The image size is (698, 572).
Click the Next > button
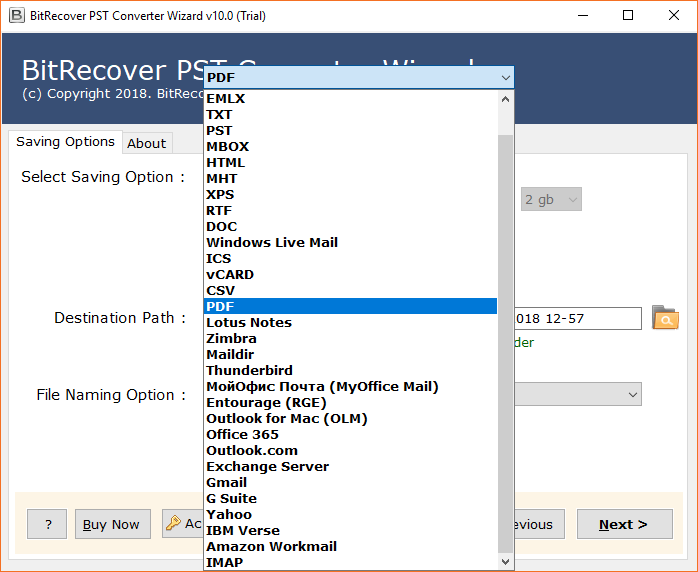[x=625, y=524]
